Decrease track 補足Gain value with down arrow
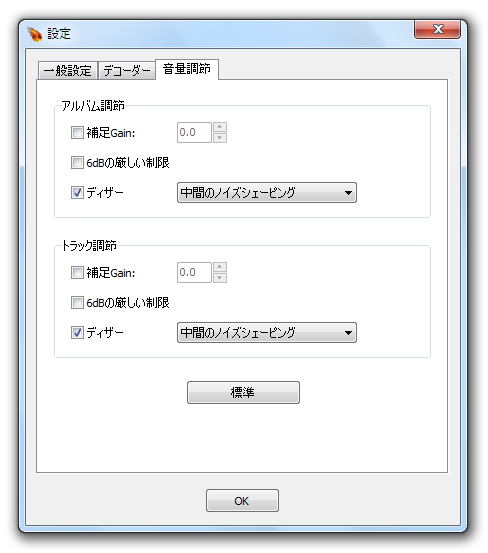 click(x=220, y=278)
